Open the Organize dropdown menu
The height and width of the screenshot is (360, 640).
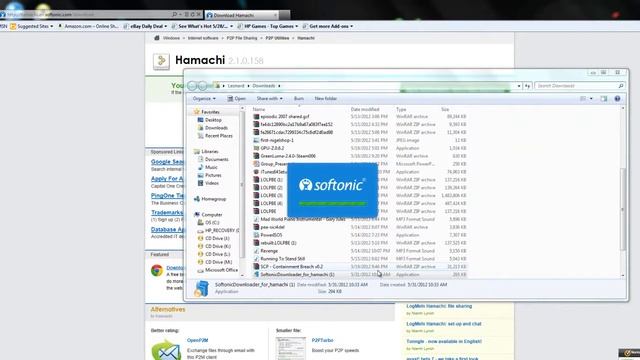pyautogui.click(x=204, y=98)
